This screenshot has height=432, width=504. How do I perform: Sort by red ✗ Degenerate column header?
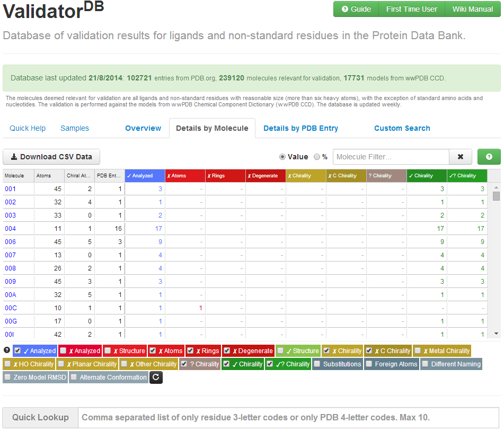click(x=266, y=176)
